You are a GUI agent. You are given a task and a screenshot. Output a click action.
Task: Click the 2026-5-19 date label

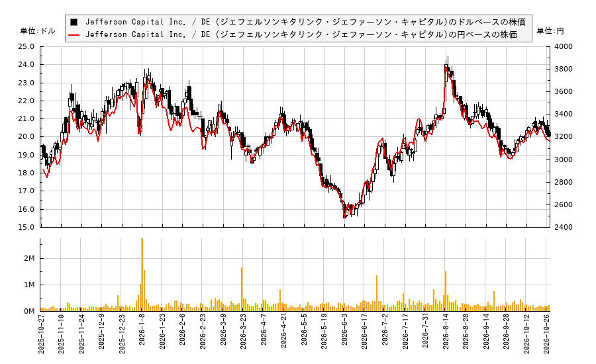point(324,332)
